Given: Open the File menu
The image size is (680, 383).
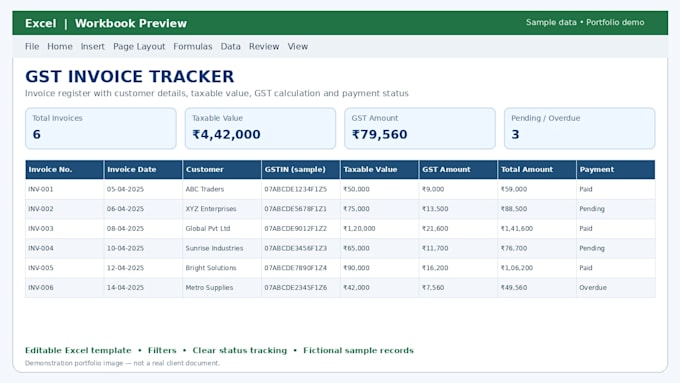Looking at the screenshot, I should click(32, 46).
